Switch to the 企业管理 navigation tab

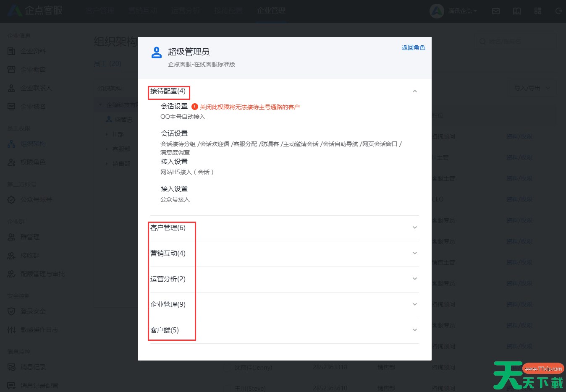pyautogui.click(x=271, y=11)
